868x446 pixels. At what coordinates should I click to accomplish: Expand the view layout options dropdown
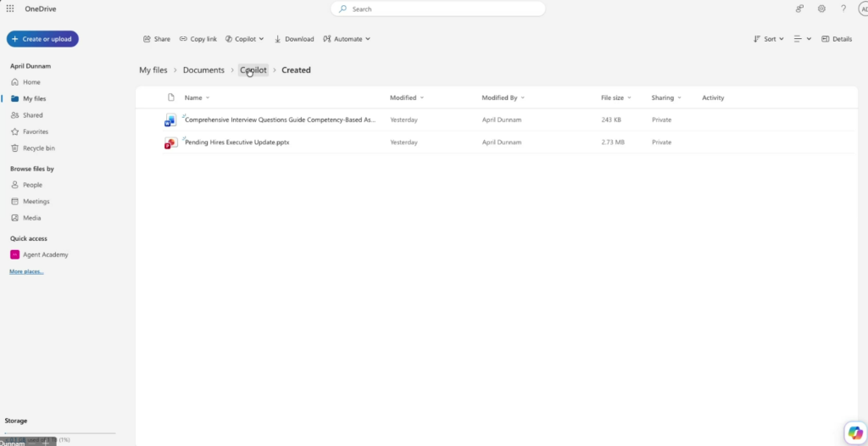pyautogui.click(x=802, y=39)
